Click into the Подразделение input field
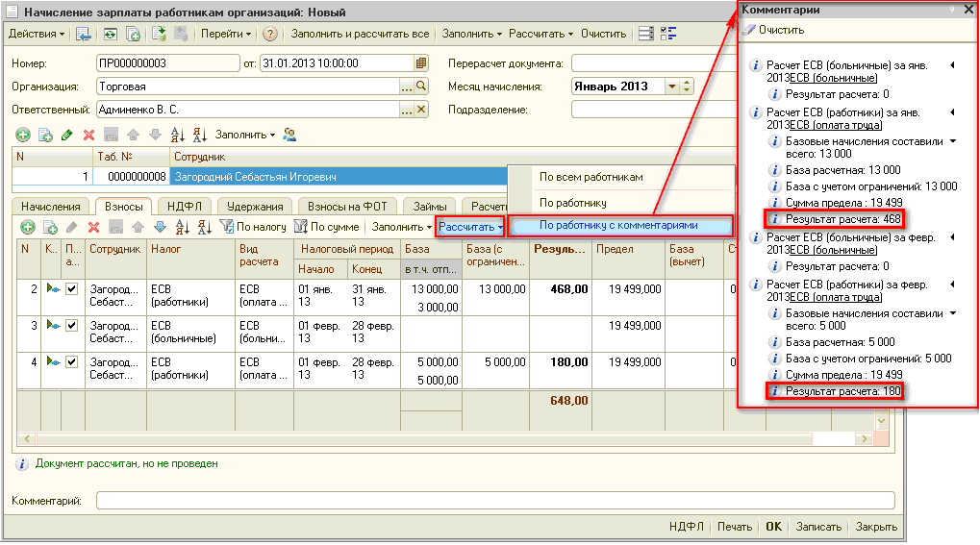Viewport: 980px width, 545px height. click(x=654, y=110)
